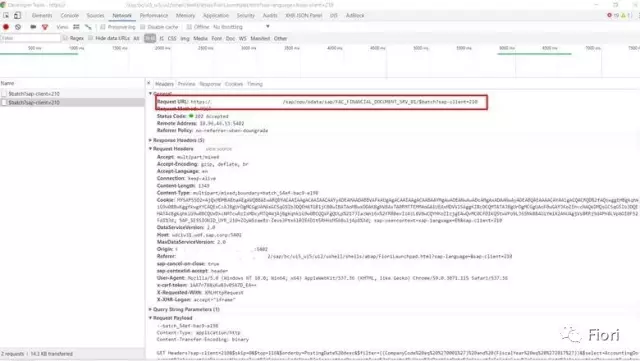Switch to large request rows view icon
The width and height of the screenshot is (640, 361).
pyautogui.click(x=76, y=27)
